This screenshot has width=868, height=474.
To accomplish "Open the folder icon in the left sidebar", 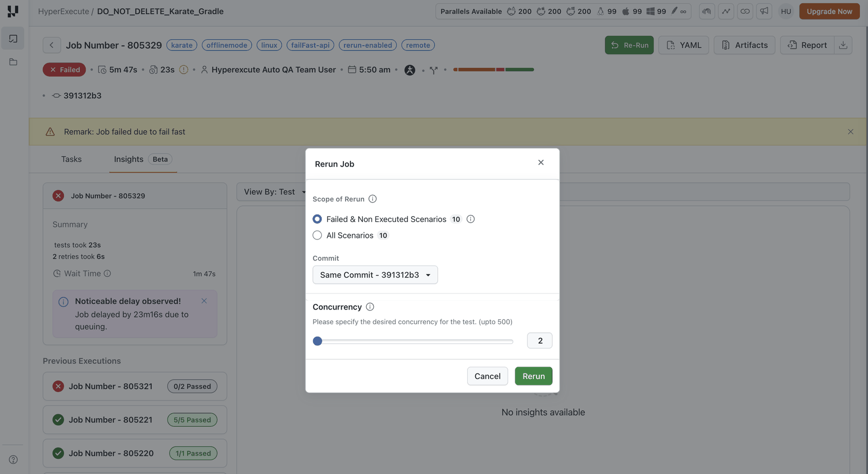I will [13, 62].
